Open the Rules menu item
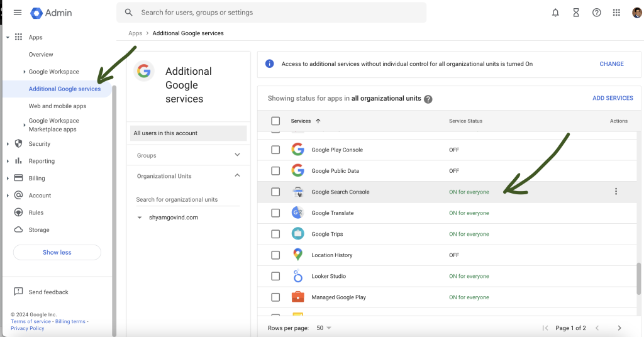Viewport: 644px width, 337px height. point(36,213)
